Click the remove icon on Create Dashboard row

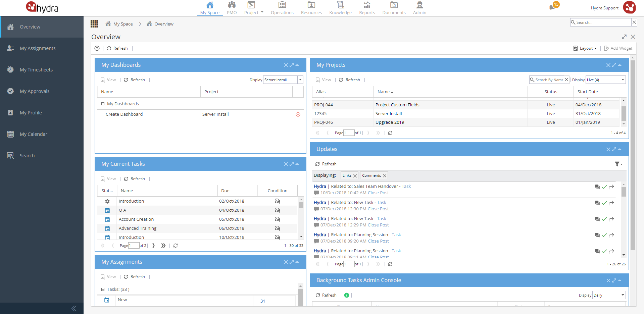click(x=298, y=114)
